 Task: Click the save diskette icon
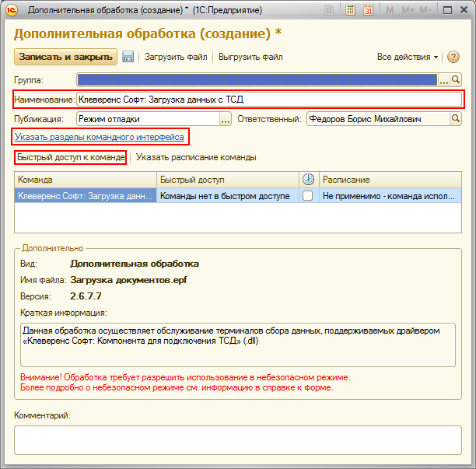tap(128, 57)
